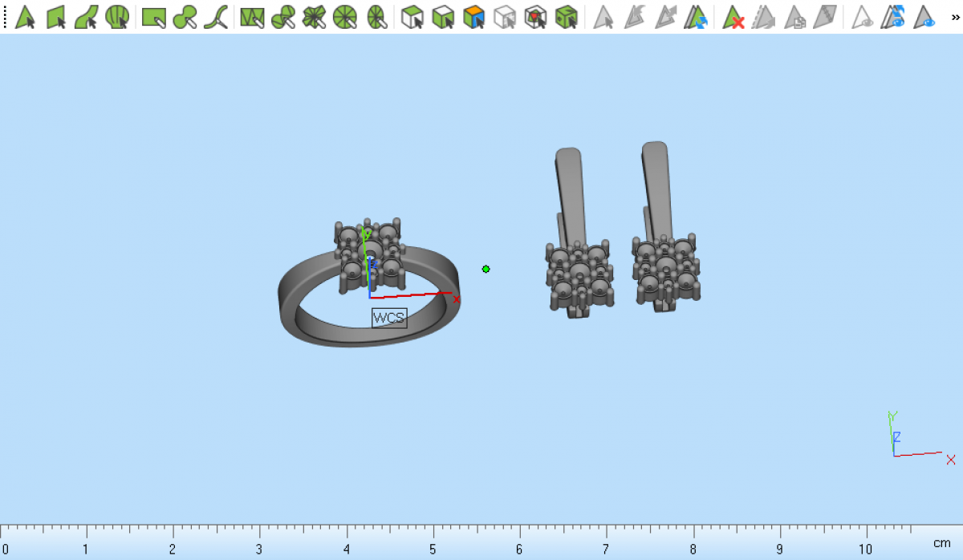
Task: Click the green triangle with red X
Action: tap(733, 16)
